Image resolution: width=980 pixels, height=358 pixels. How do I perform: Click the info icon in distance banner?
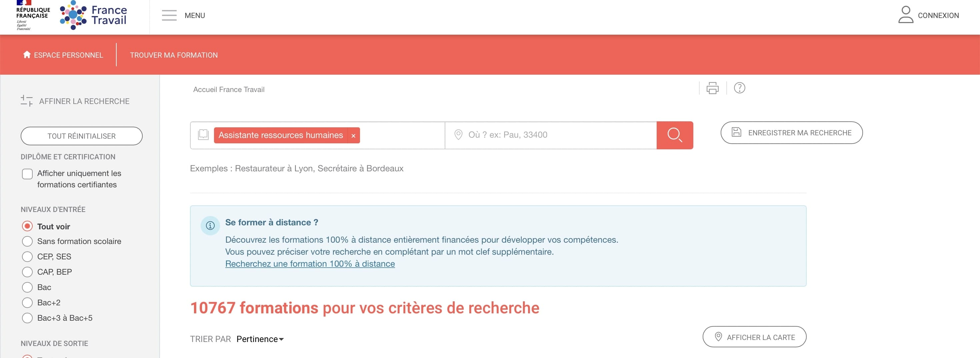[210, 226]
